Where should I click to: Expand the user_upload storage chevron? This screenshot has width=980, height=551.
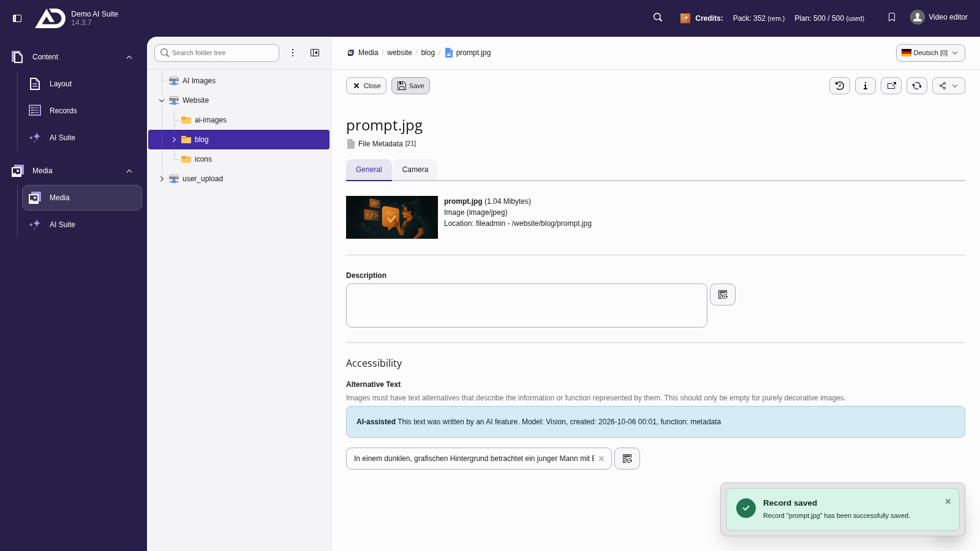tap(162, 179)
